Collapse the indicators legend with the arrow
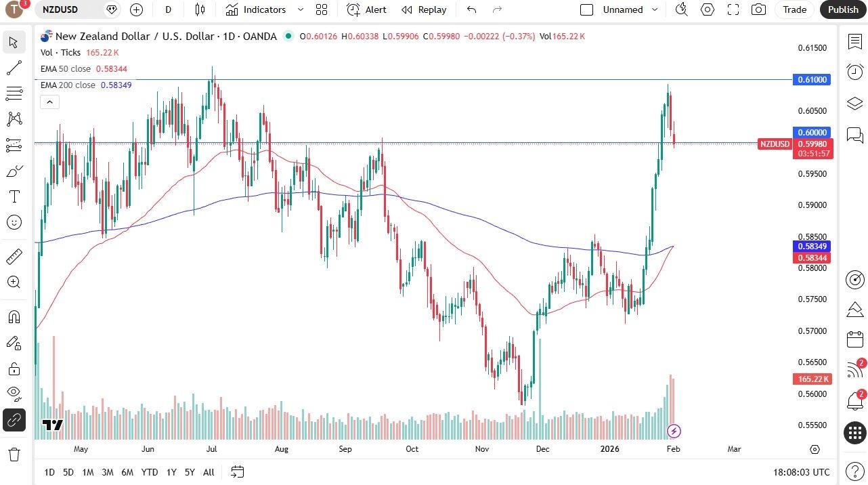This screenshot has height=485, width=868. 49,102
